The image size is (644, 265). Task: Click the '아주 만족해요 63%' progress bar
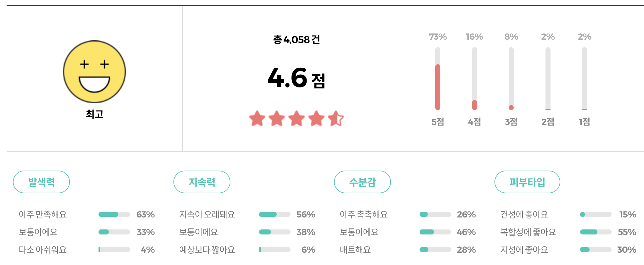point(115,214)
